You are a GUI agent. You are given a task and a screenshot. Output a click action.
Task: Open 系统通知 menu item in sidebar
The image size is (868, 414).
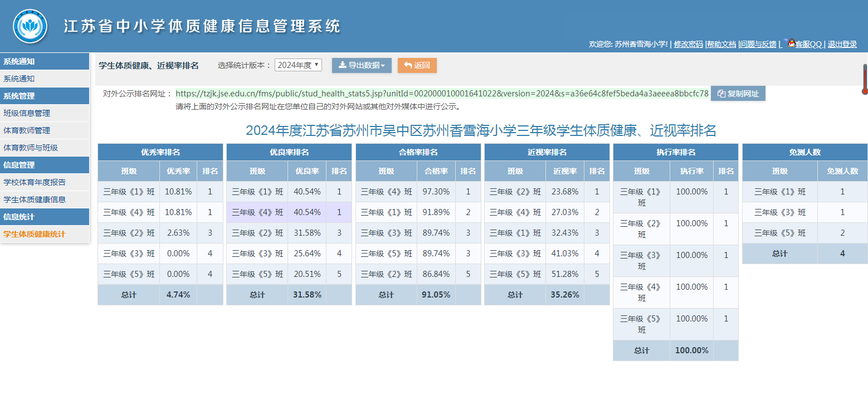(45, 79)
